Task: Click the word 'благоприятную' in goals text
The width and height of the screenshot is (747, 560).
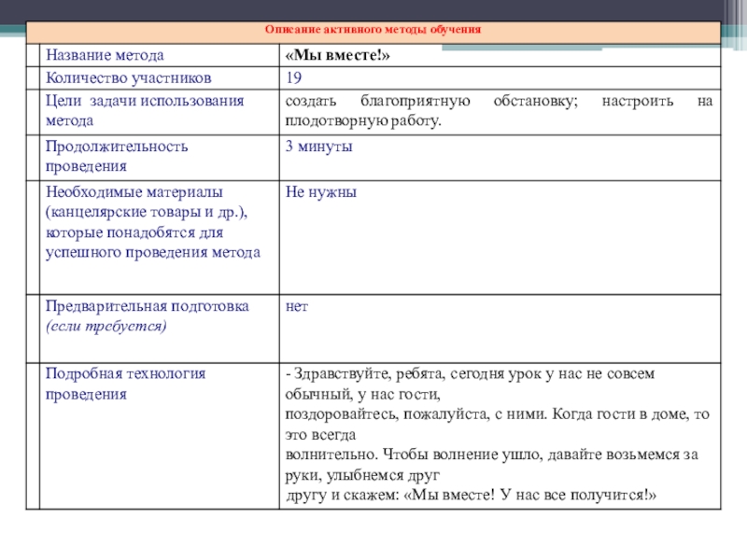Action: coord(409,100)
